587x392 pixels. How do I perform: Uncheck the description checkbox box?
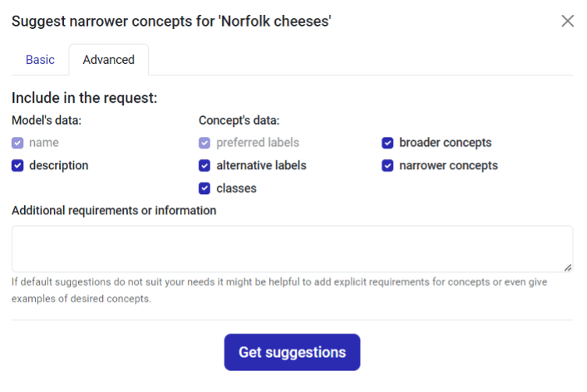[18, 165]
